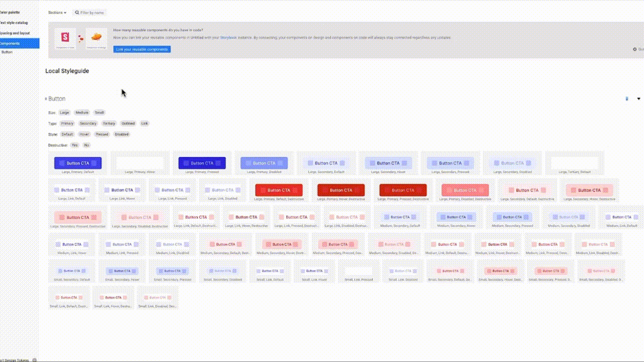Click the component illustration thumbnail in banner
644x362 pixels.
(x=96, y=36)
